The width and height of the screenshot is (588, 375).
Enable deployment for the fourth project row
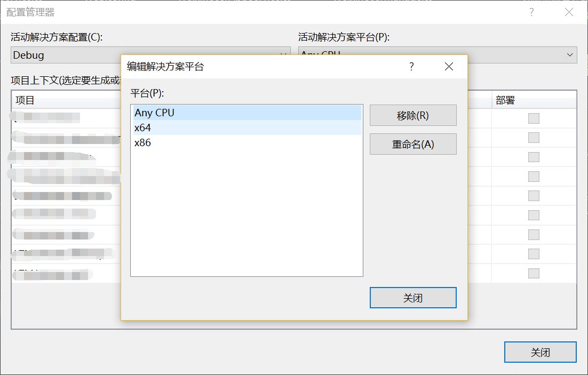534,176
